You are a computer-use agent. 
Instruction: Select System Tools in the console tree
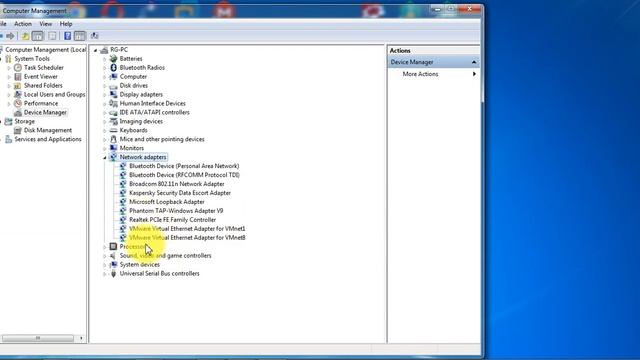tap(32, 59)
